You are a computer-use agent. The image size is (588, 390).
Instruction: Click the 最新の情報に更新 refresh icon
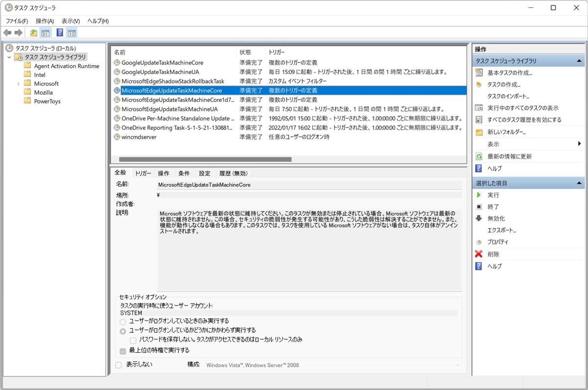click(x=479, y=156)
